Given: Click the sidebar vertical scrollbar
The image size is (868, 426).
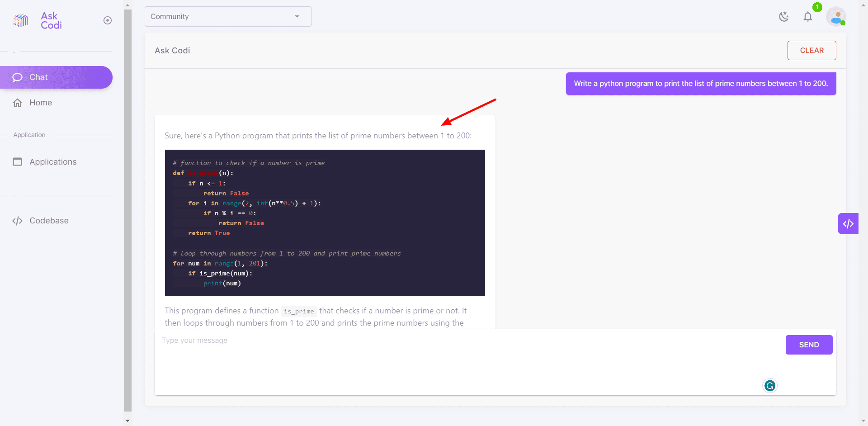Looking at the screenshot, I should (x=127, y=208).
